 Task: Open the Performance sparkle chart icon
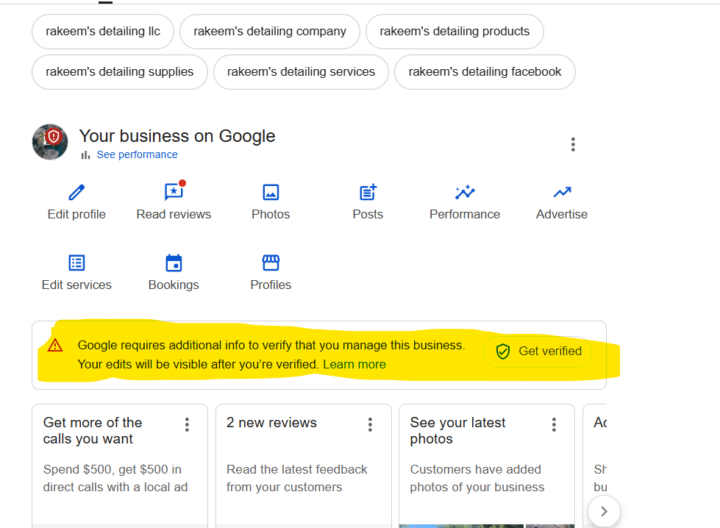click(x=465, y=192)
